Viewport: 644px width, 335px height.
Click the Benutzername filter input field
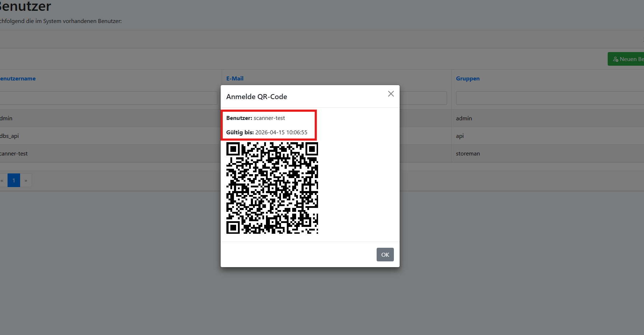108,98
